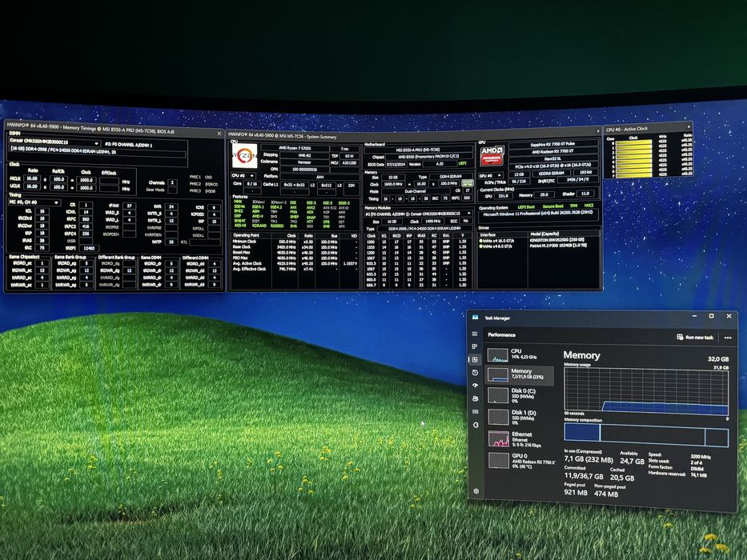Screen dimensions: 747x560
Task: Click Run new task in Task Manager
Action: [x=695, y=337]
